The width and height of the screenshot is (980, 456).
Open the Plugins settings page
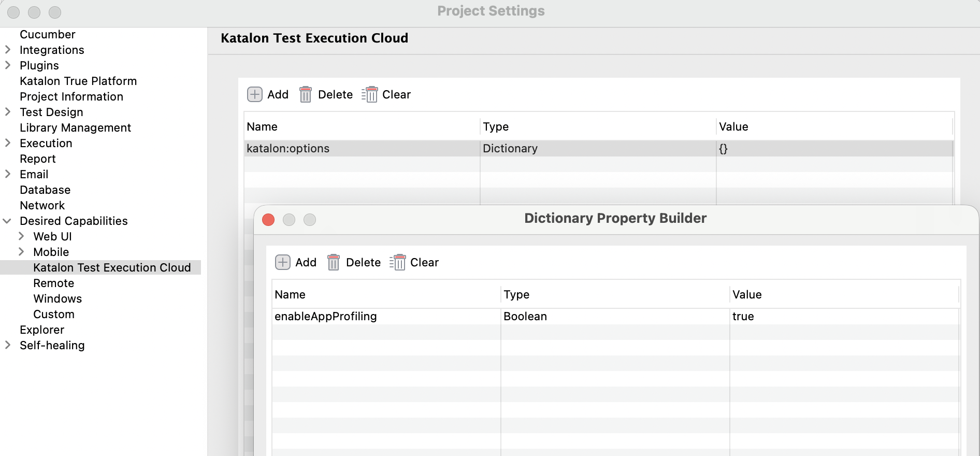tap(39, 65)
